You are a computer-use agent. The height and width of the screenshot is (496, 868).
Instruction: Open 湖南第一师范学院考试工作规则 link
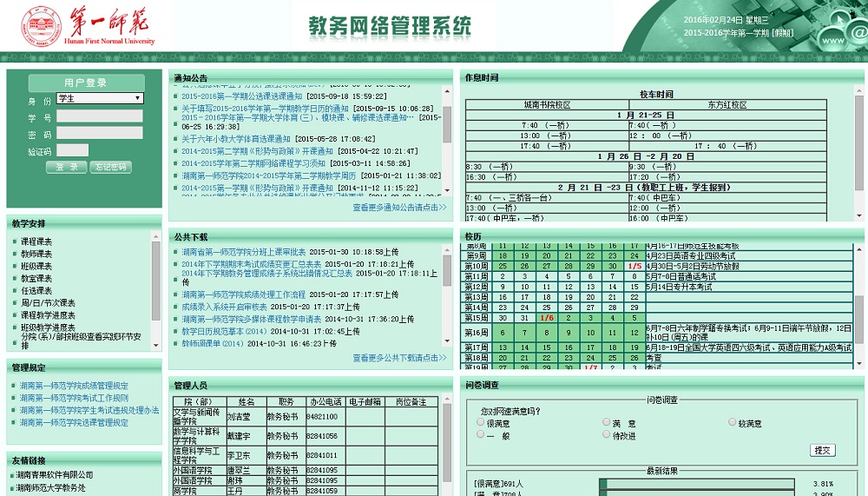click(74, 398)
